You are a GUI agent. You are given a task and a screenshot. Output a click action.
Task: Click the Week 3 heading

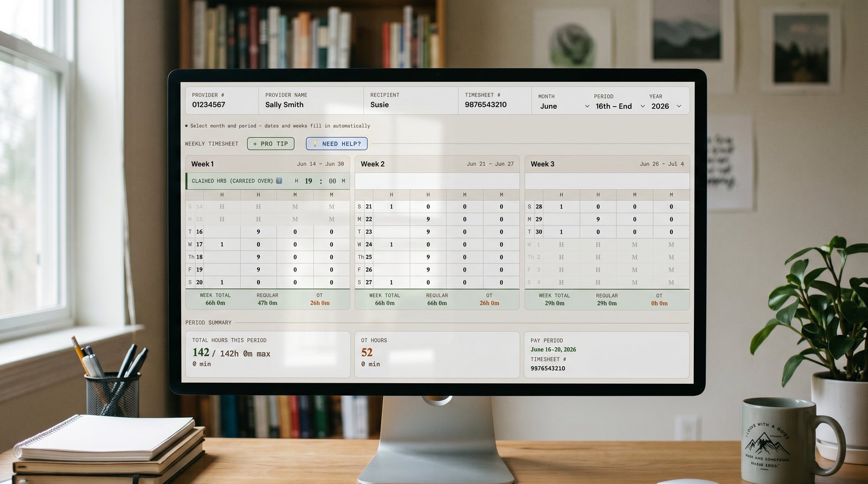[x=542, y=164]
